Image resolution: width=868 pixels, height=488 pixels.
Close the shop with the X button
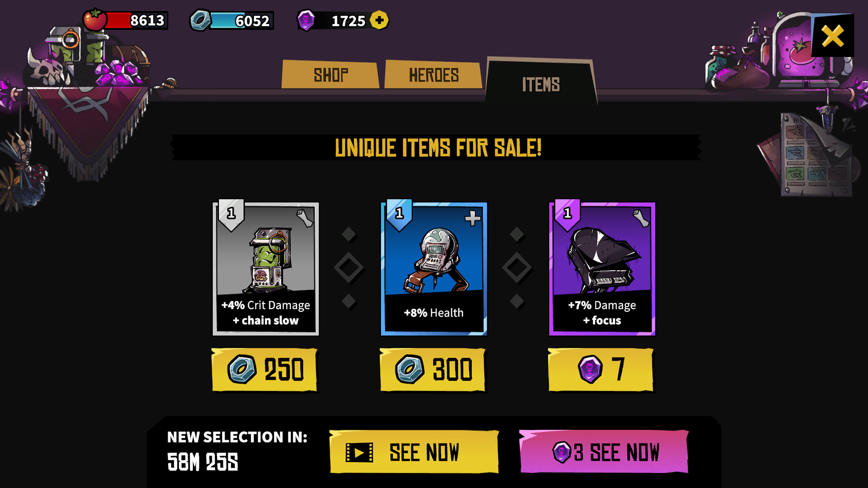pyautogui.click(x=832, y=36)
